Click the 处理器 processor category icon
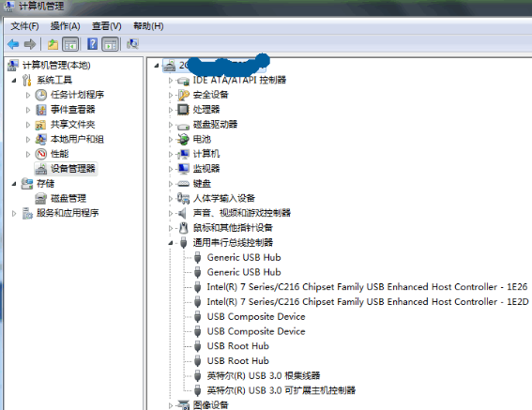The width and height of the screenshot is (532, 410). [183, 109]
